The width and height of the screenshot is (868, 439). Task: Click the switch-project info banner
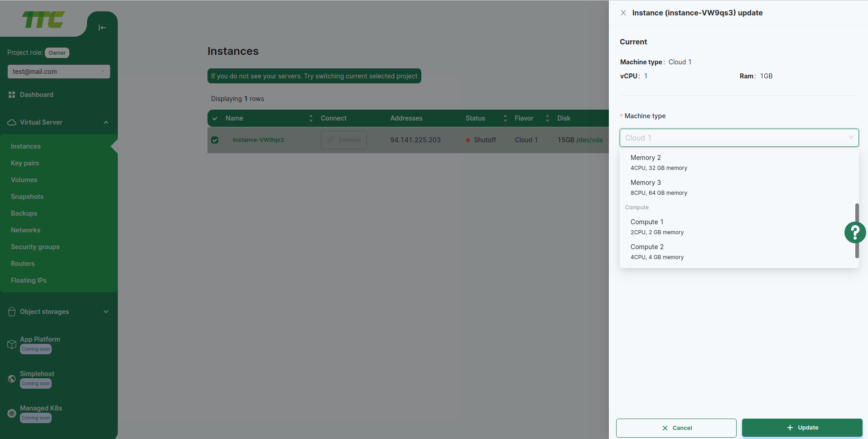click(314, 76)
